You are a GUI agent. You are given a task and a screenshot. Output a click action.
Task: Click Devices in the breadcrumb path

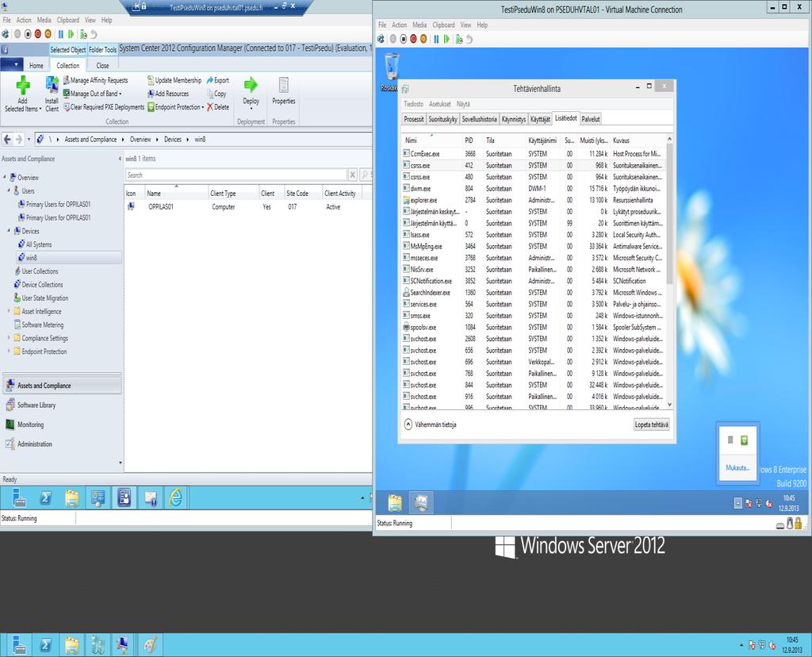[x=173, y=140]
